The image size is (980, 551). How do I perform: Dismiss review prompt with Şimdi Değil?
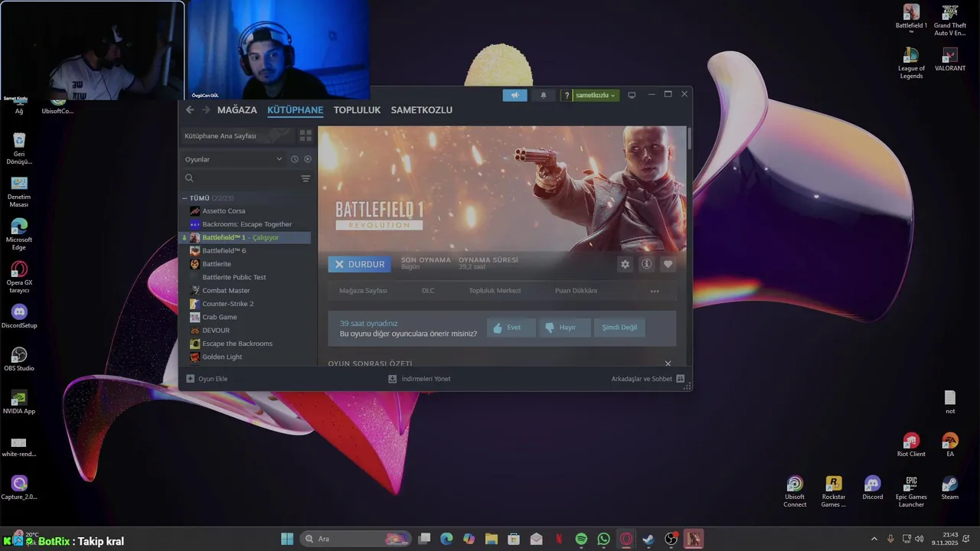click(619, 328)
